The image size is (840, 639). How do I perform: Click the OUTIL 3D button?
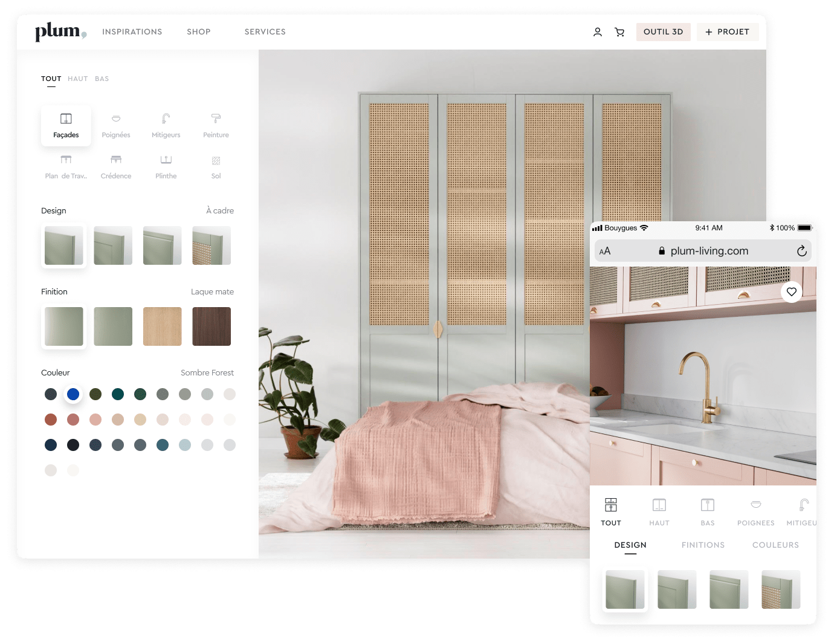click(x=664, y=32)
